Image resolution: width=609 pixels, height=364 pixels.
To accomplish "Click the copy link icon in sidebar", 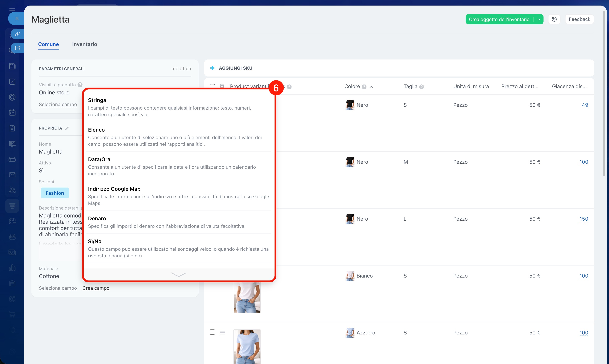I will click(x=17, y=34).
